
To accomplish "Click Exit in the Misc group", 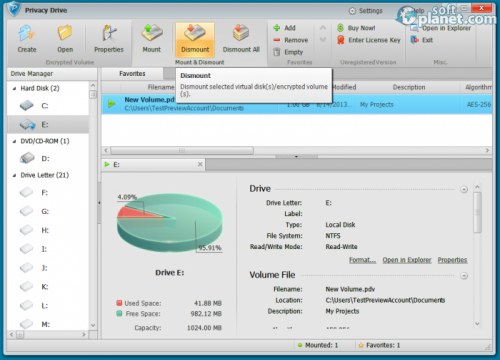I will tap(422, 40).
